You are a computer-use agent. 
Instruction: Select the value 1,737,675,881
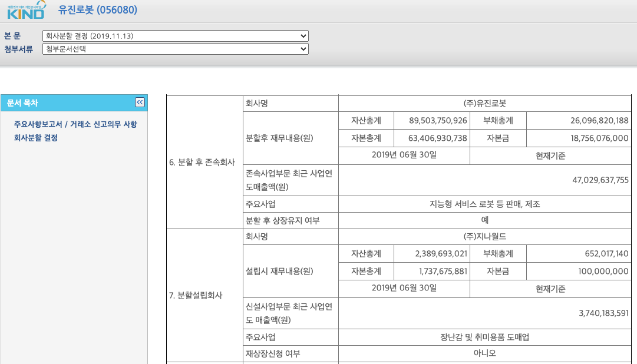pyautogui.click(x=443, y=271)
